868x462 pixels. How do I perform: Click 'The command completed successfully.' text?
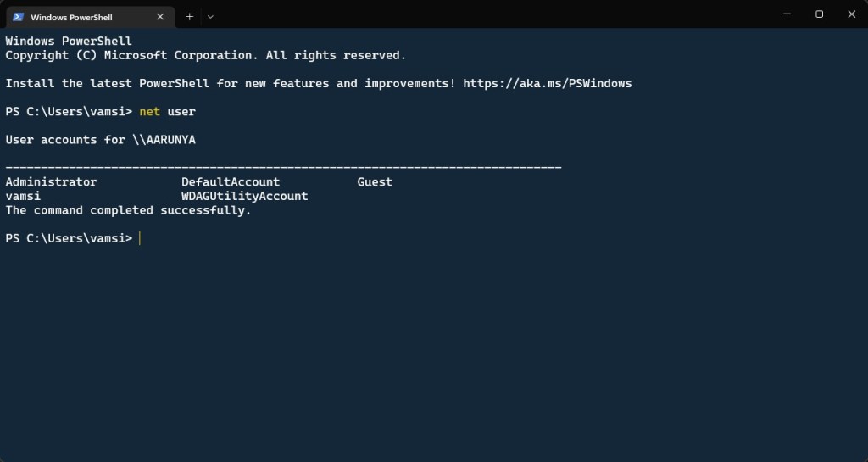click(x=128, y=209)
